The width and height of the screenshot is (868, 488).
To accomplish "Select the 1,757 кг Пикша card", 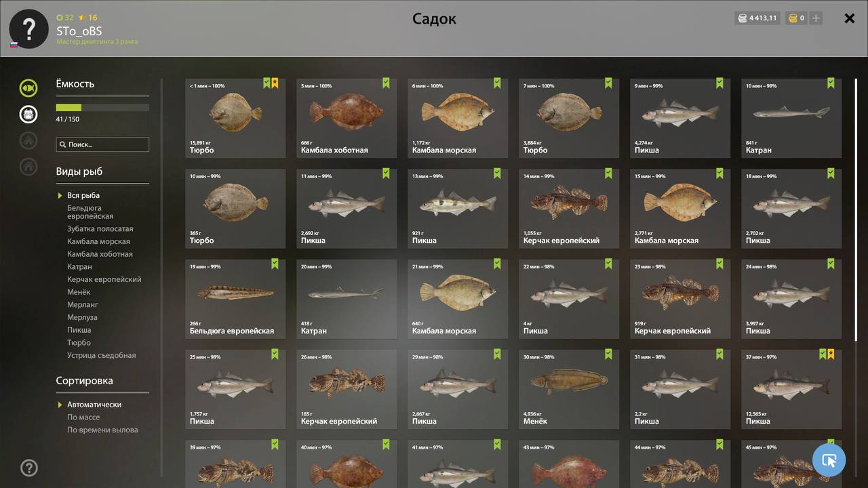I will coord(235,389).
